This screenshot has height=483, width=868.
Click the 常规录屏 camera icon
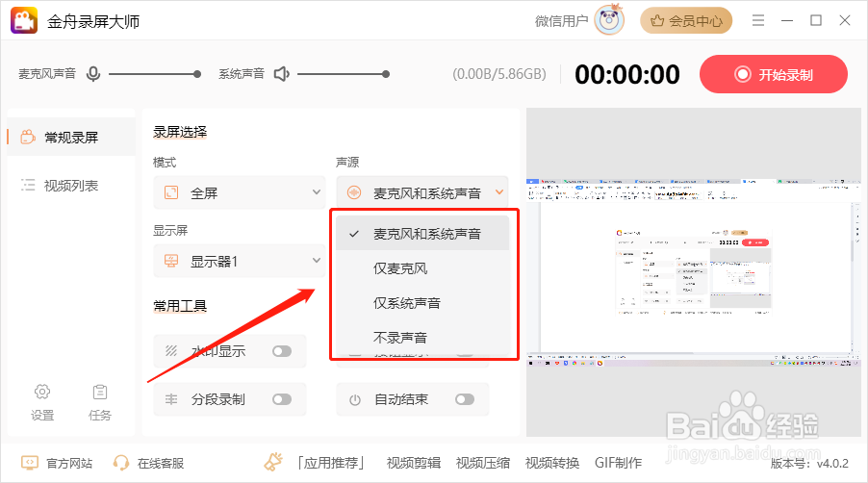point(28,137)
